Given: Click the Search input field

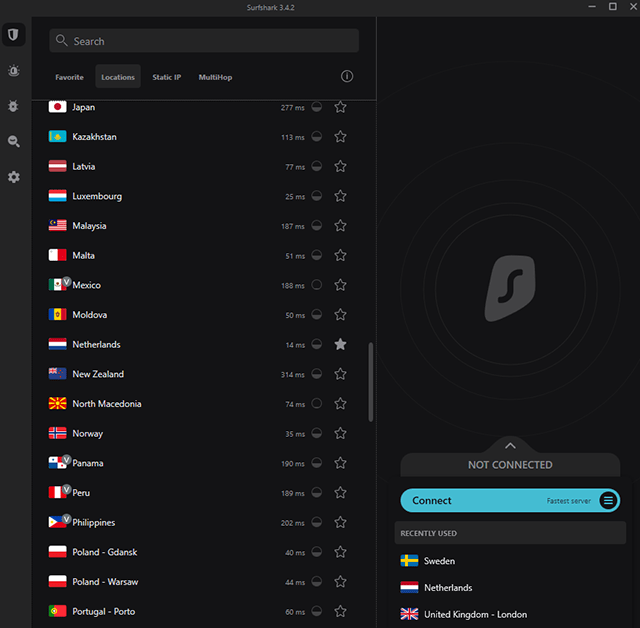Looking at the screenshot, I should pyautogui.click(x=204, y=40).
